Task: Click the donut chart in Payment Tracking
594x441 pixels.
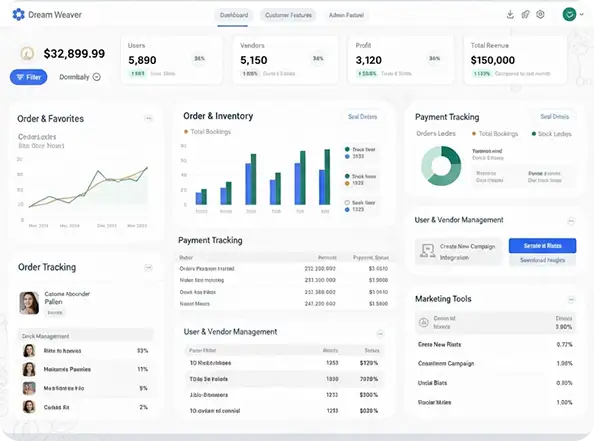Action: click(x=441, y=166)
